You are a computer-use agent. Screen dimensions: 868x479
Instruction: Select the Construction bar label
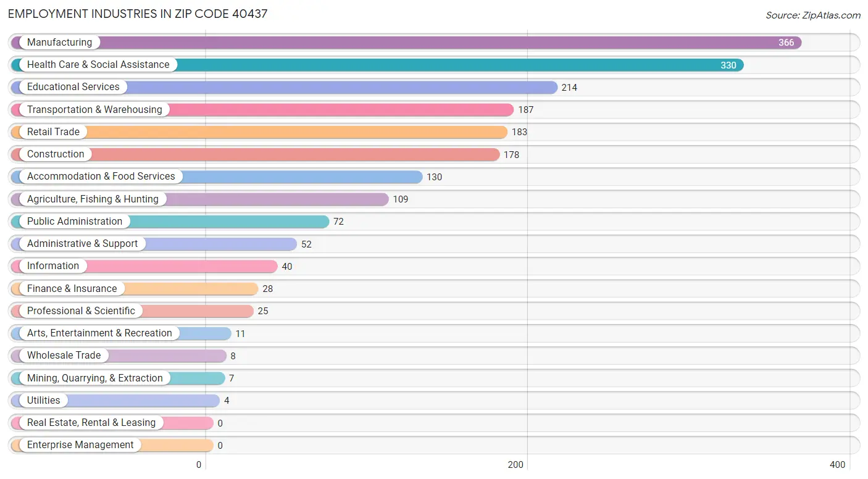[56, 154]
